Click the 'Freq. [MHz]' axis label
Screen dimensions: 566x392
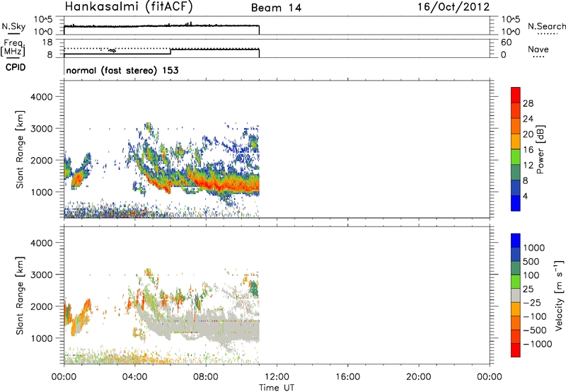(x=13, y=47)
